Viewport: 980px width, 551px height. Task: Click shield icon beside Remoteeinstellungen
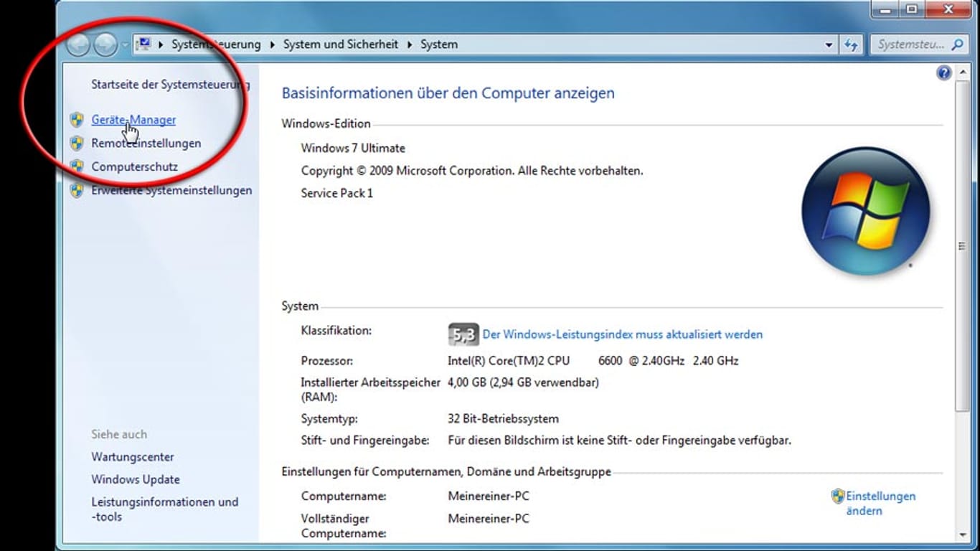click(x=77, y=143)
